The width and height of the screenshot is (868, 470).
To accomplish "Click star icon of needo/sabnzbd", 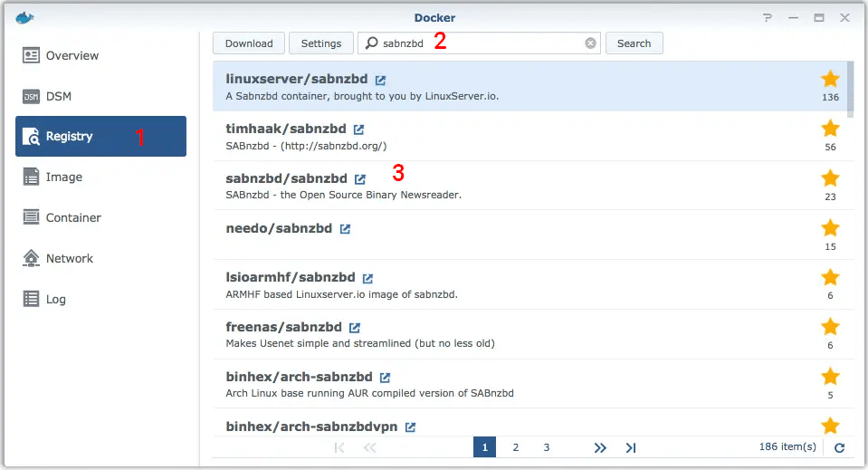I will point(830,227).
